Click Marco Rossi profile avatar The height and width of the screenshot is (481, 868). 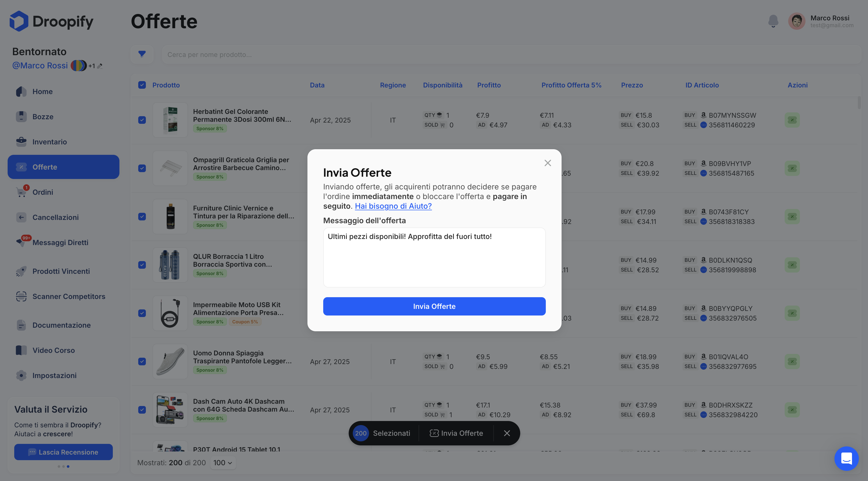point(797,21)
